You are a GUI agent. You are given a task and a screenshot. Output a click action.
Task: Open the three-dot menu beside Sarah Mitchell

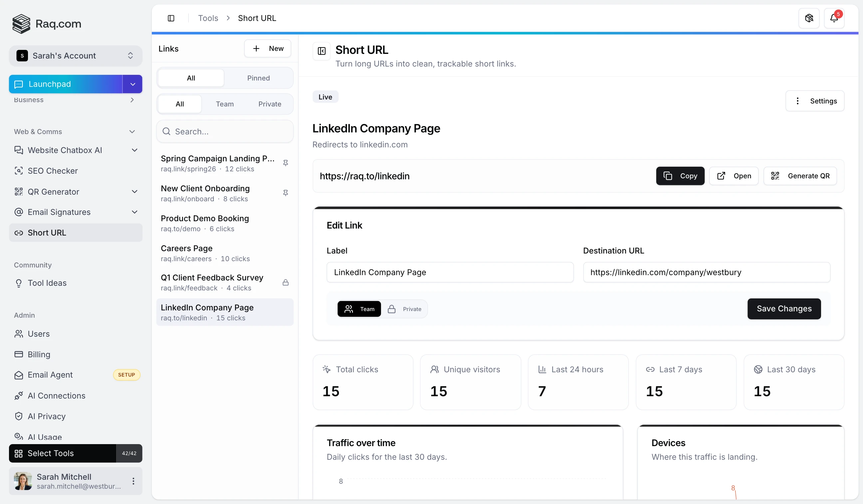coord(133,481)
